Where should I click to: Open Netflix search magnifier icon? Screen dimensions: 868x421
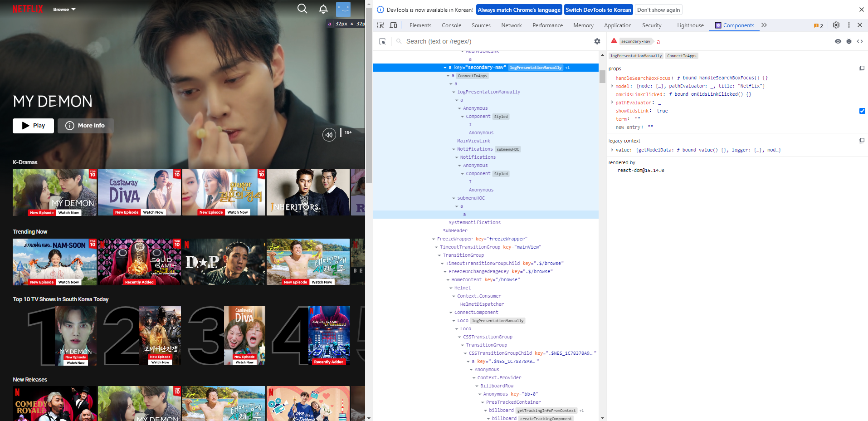pyautogui.click(x=302, y=9)
